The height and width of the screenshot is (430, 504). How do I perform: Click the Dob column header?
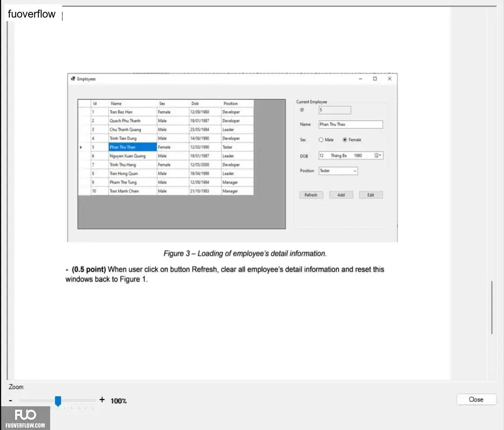pos(205,103)
